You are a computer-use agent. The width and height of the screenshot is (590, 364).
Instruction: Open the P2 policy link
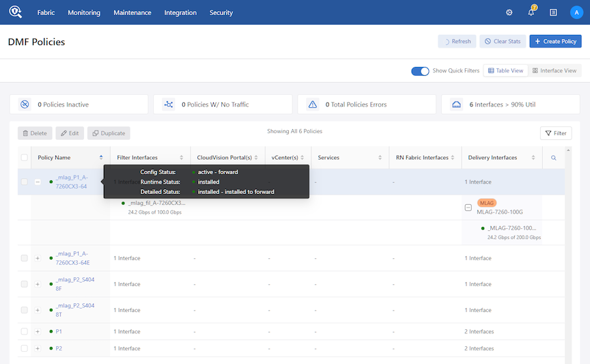point(59,348)
